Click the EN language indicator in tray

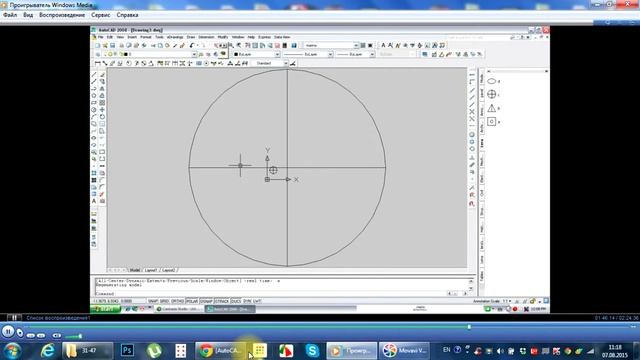[447, 350]
